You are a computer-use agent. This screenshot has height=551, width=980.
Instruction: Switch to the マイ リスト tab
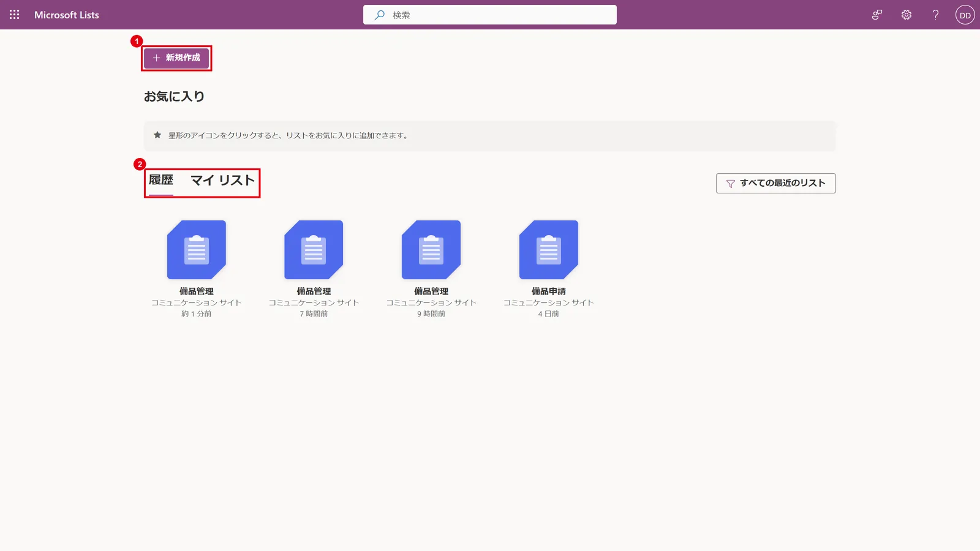coord(222,180)
